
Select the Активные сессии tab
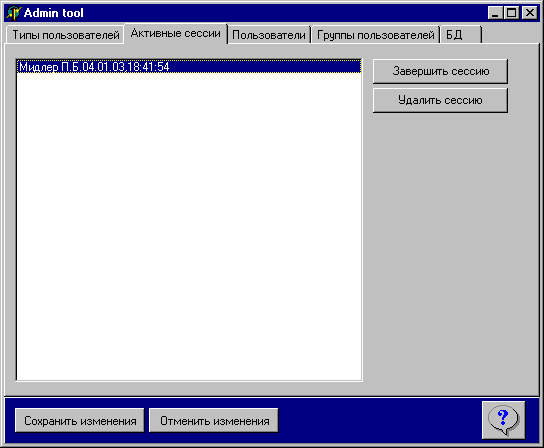176,33
